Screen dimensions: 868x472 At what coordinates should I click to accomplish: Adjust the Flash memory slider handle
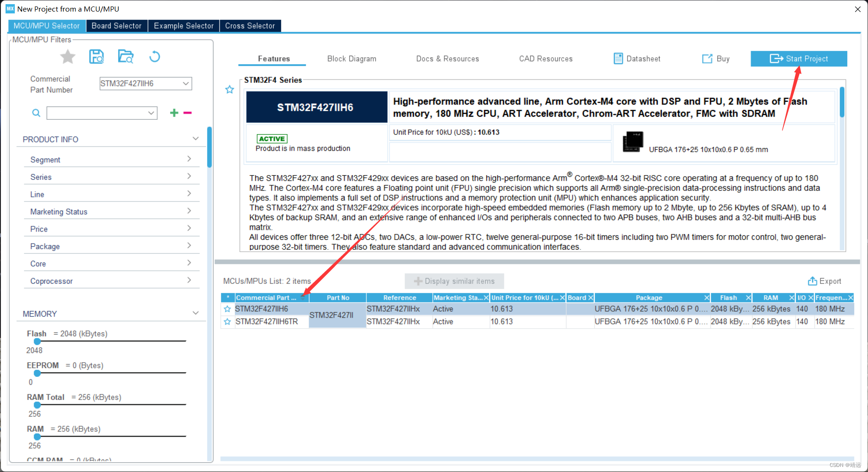pyautogui.click(x=37, y=341)
